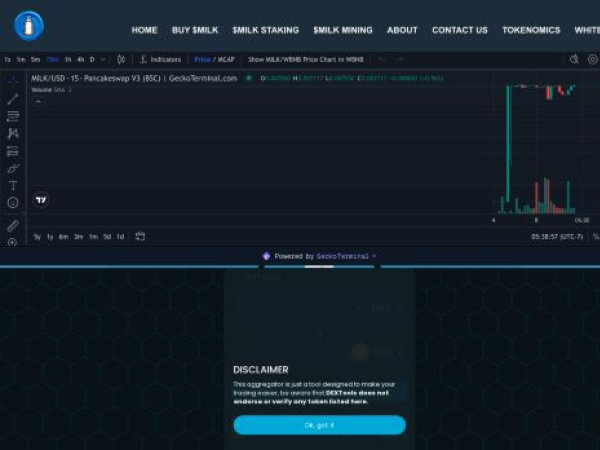Click the MILK bottle site logo

pyautogui.click(x=29, y=26)
